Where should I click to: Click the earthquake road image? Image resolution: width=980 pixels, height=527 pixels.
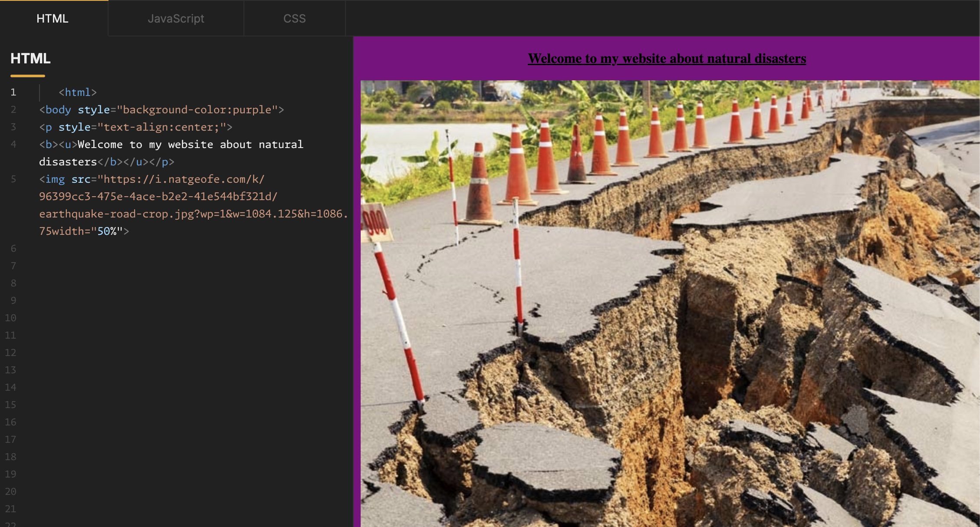click(668, 304)
